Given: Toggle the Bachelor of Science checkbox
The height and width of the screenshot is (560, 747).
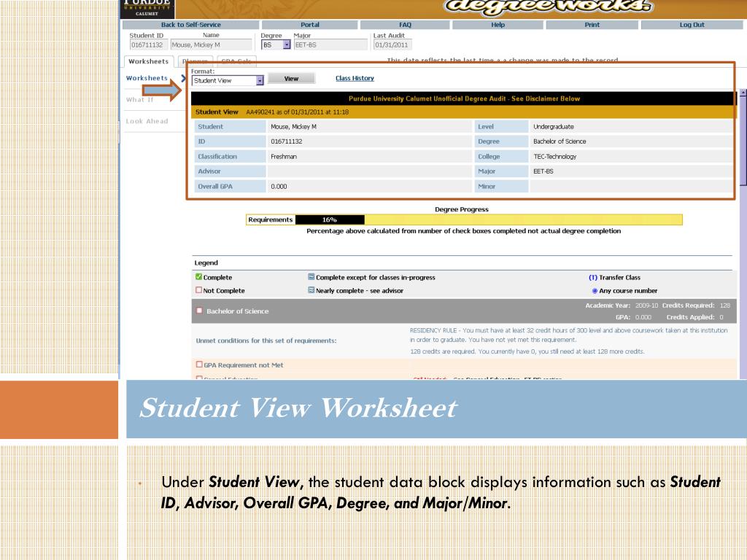Looking at the screenshot, I should (200, 311).
